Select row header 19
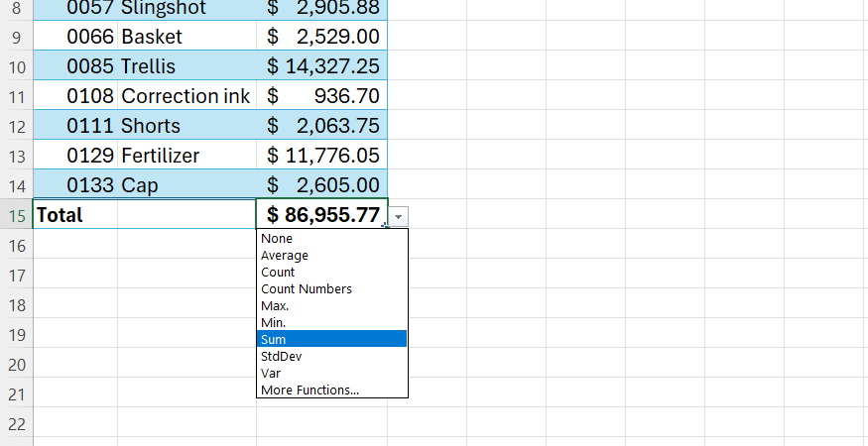 [17, 334]
